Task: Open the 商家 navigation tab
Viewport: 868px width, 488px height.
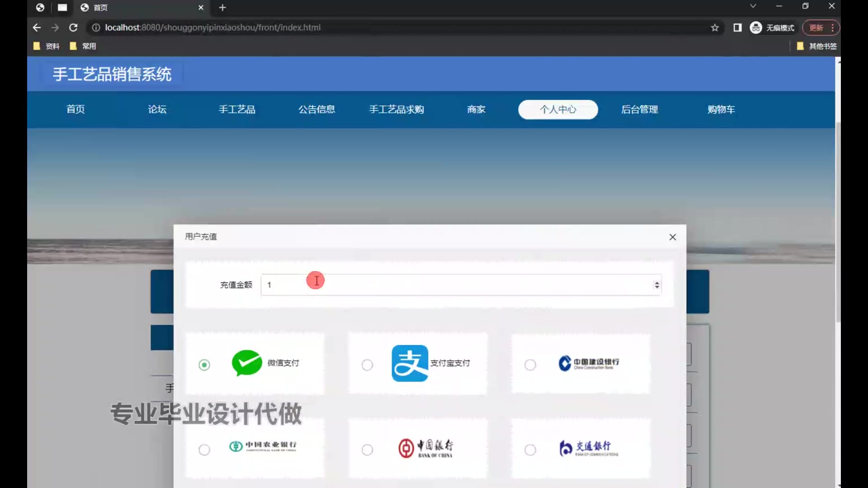Action: pyautogui.click(x=476, y=109)
